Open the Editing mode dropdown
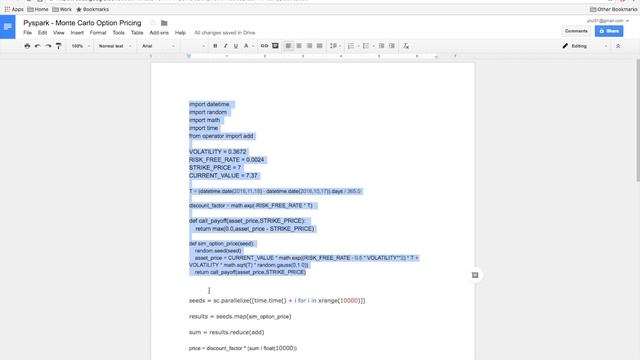640x360 pixels. tap(585, 46)
